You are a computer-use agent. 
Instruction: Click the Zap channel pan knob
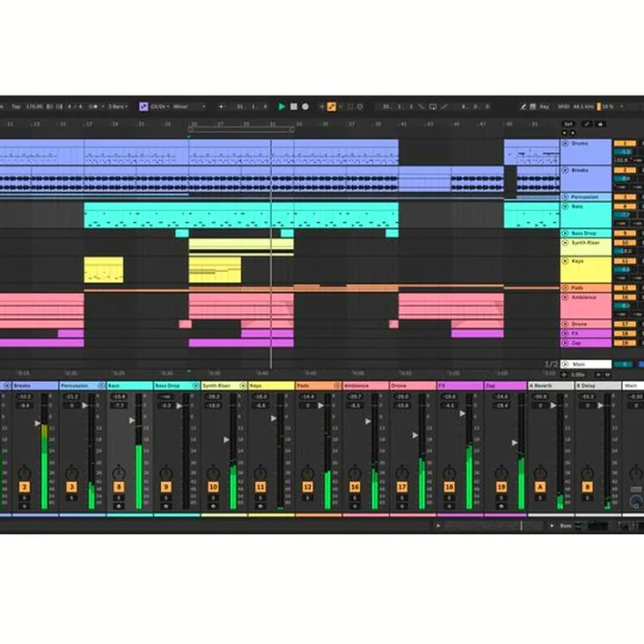click(501, 473)
